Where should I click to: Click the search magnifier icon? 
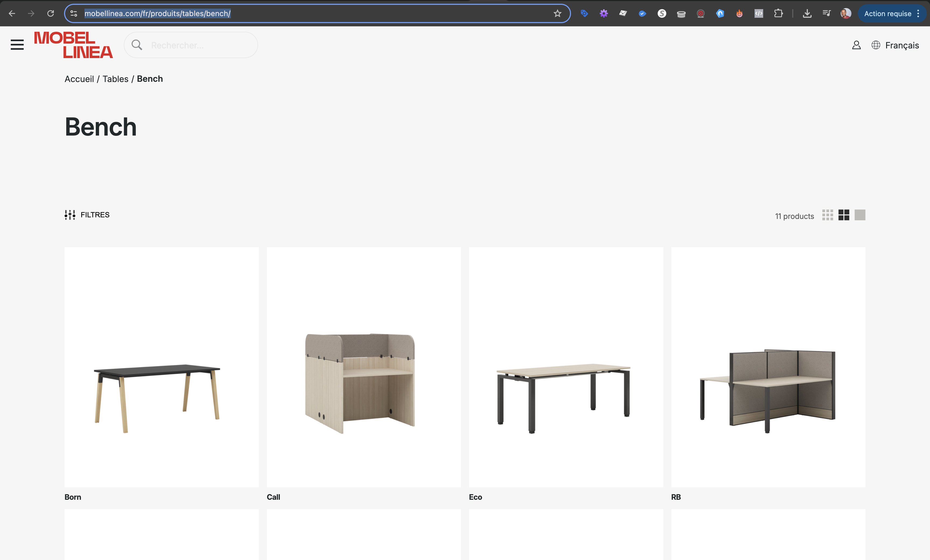(137, 45)
